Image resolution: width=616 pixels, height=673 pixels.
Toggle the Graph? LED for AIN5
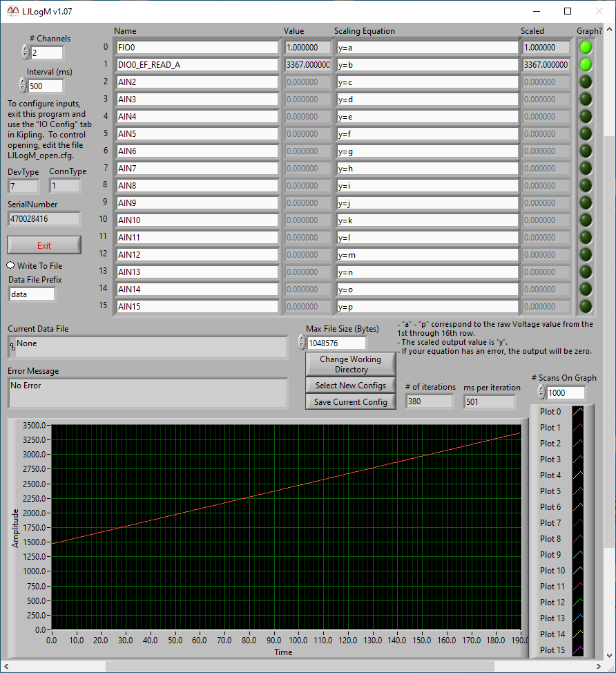[585, 133]
